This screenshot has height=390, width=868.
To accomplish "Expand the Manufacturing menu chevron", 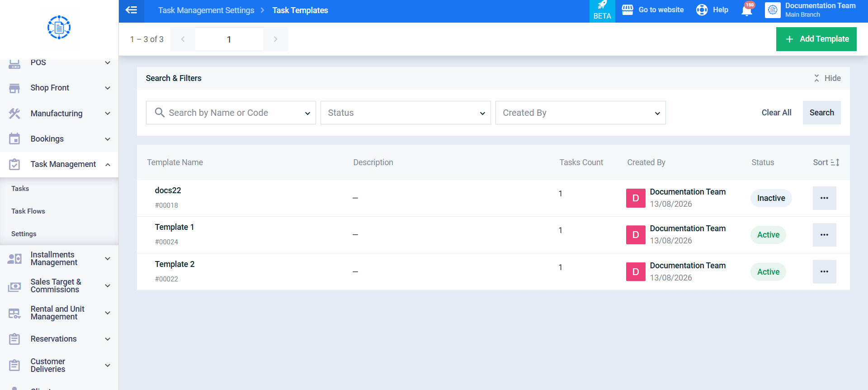I will click(108, 114).
